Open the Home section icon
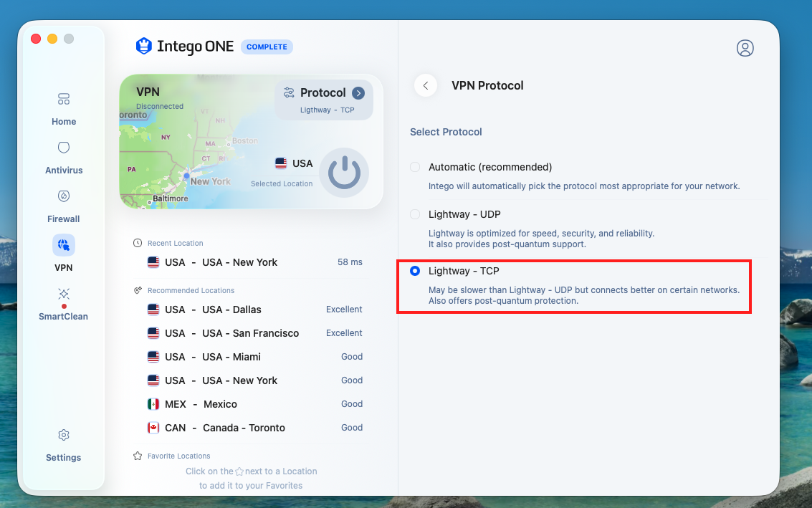This screenshot has width=812, height=508. point(64,99)
